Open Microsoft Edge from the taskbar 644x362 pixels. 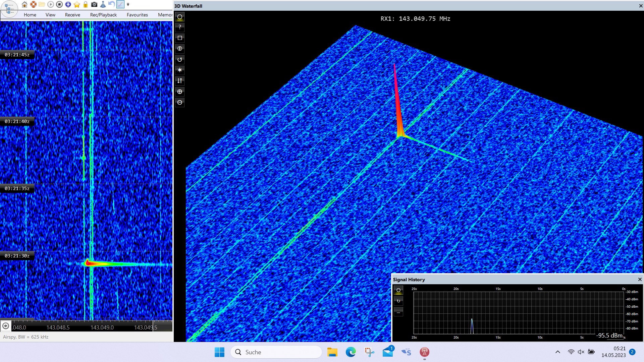351,352
